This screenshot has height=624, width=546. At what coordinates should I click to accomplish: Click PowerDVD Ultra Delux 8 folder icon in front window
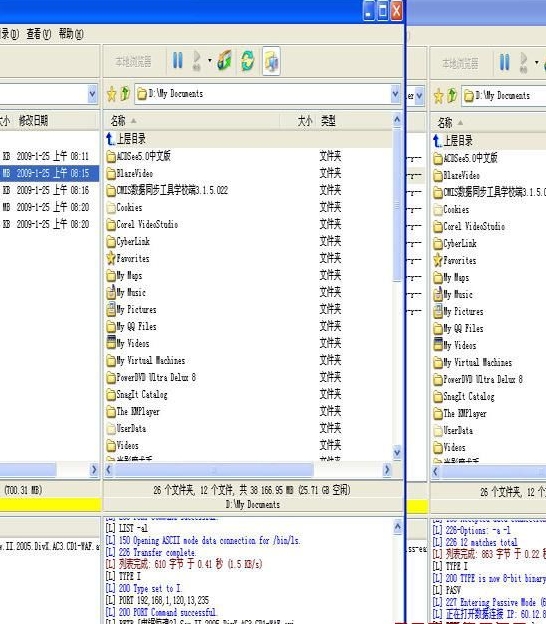tap(111, 378)
